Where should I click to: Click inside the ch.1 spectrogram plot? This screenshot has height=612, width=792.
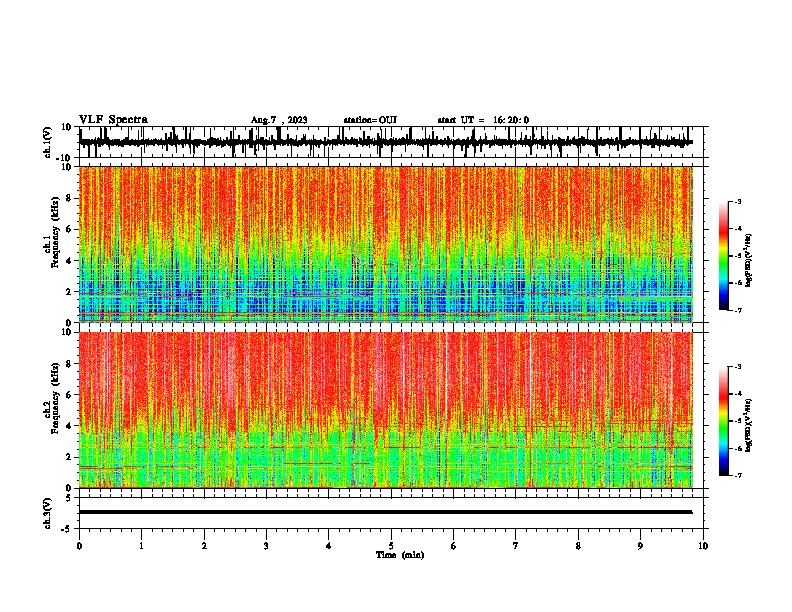click(385, 244)
